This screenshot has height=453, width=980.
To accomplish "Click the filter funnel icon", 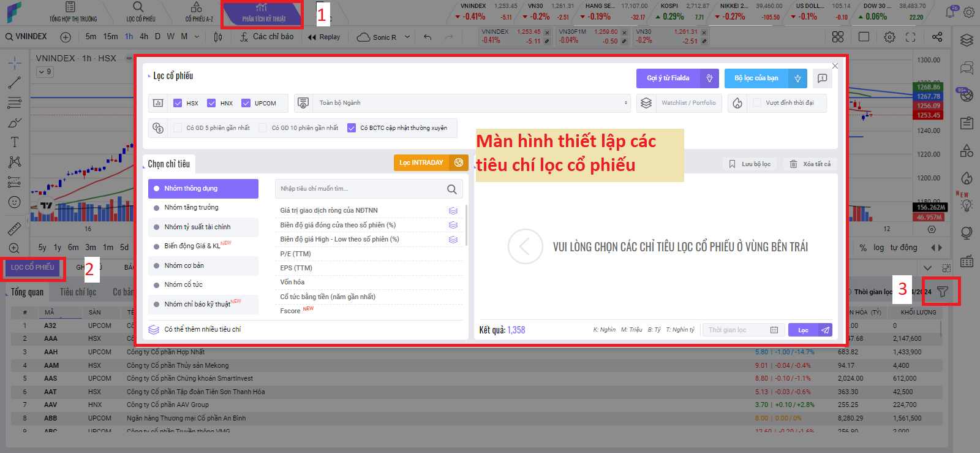I will [x=943, y=292].
